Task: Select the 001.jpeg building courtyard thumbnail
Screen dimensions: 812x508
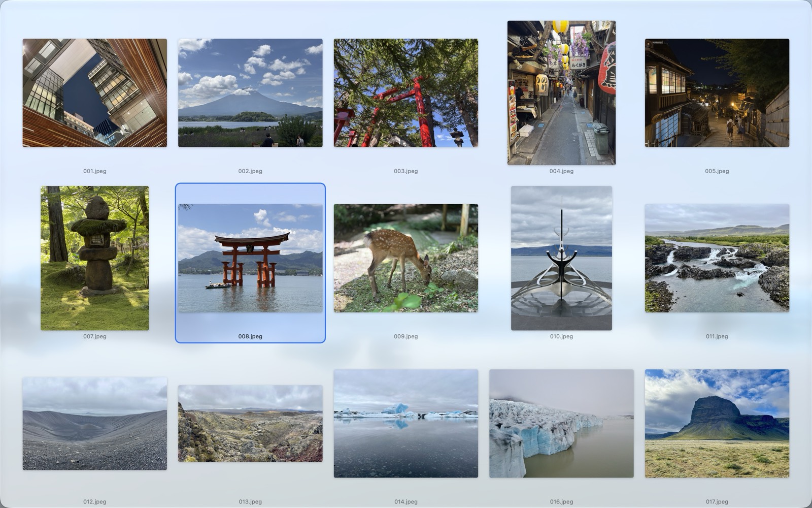Action: 94,93
